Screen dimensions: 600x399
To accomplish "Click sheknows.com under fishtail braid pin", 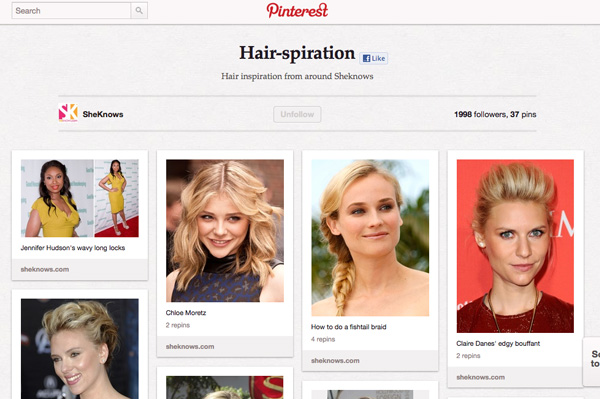I will [335, 360].
